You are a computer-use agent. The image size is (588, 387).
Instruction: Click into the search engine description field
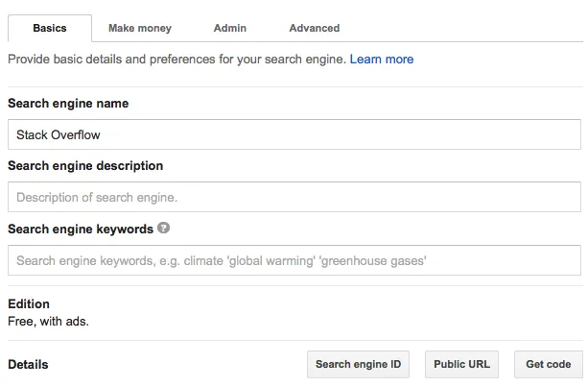coord(294,198)
